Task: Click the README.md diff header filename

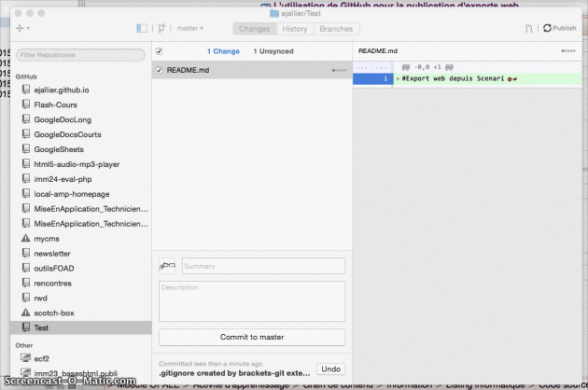Action: pyautogui.click(x=378, y=51)
